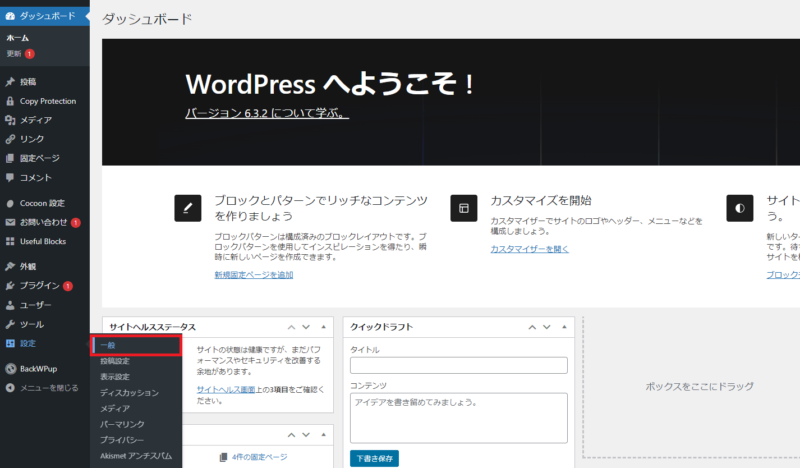The height and width of the screenshot is (468, 800).
Task: Click the お問い合わせ envelope icon
Action: (x=10, y=222)
